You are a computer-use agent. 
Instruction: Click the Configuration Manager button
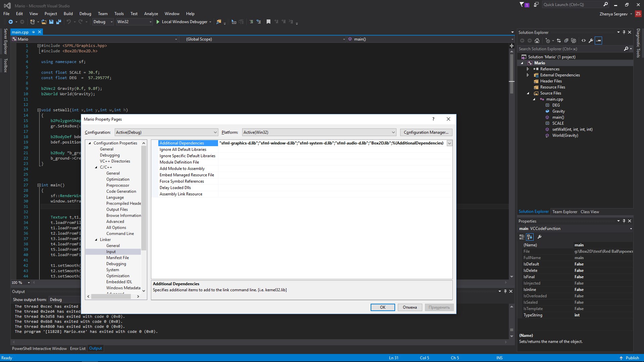[426, 132]
